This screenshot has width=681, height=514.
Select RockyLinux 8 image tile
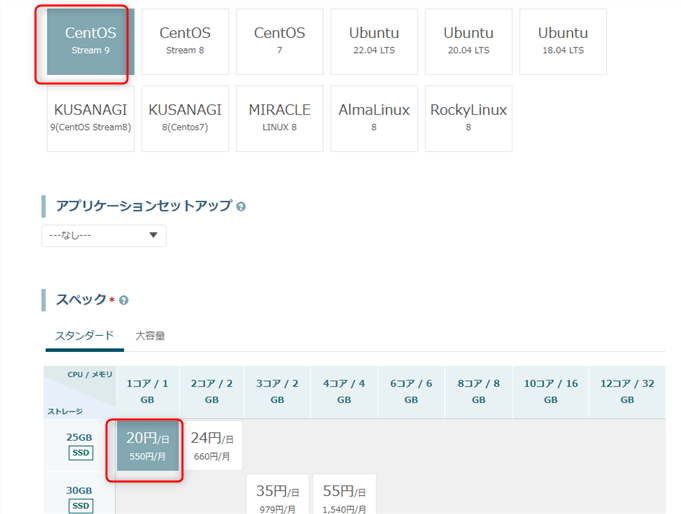click(469, 119)
